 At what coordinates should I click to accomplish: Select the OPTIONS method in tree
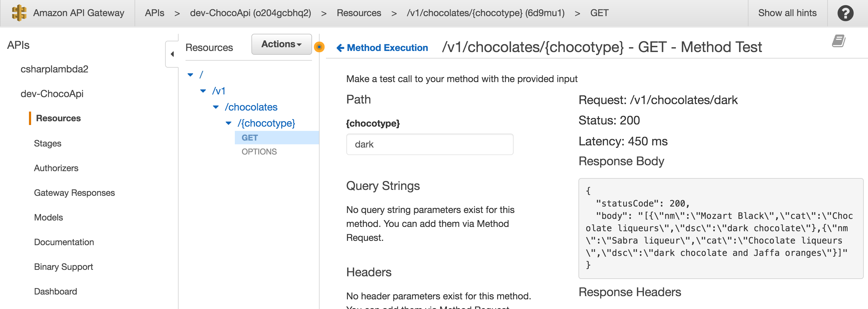(x=259, y=152)
